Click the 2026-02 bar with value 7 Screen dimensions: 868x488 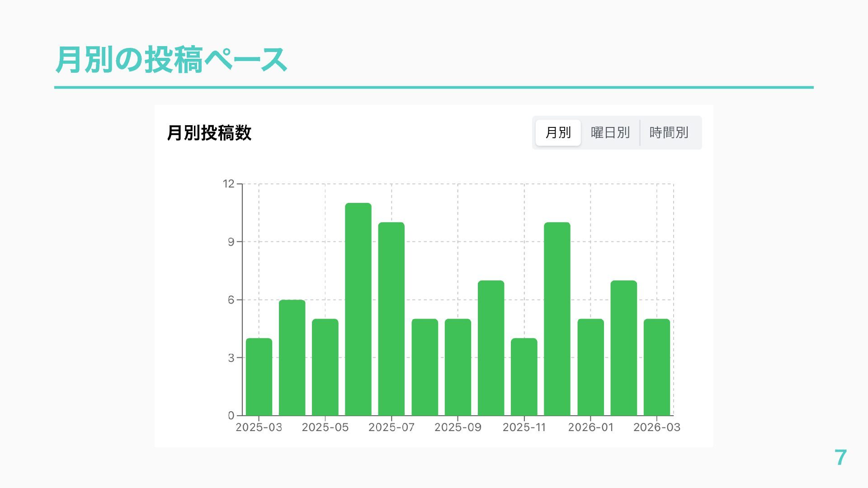[623, 348]
